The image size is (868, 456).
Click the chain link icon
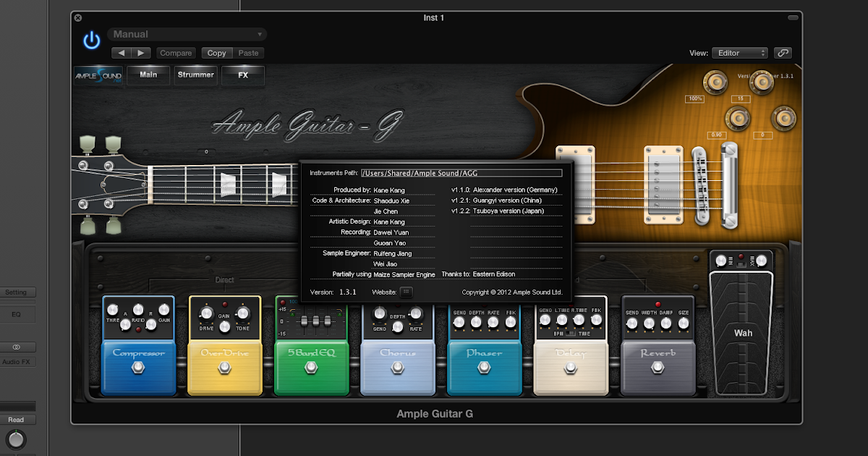click(x=783, y=53)
